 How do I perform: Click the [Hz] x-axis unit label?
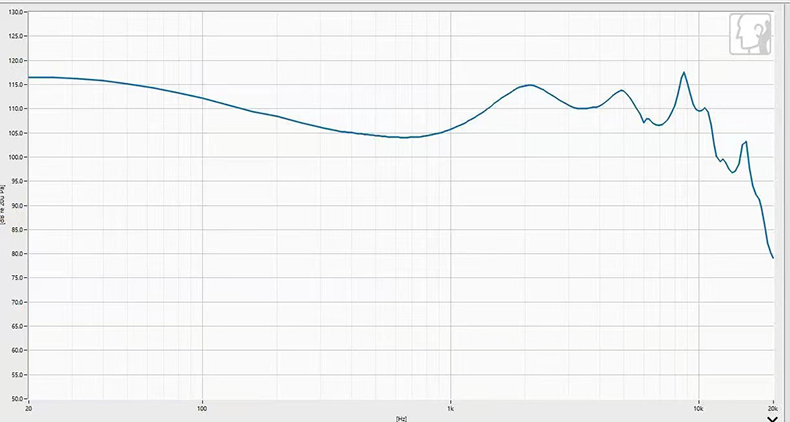401,418
